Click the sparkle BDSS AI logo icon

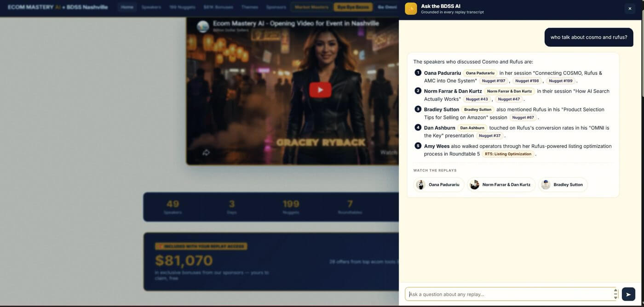[x=411, y=8]
